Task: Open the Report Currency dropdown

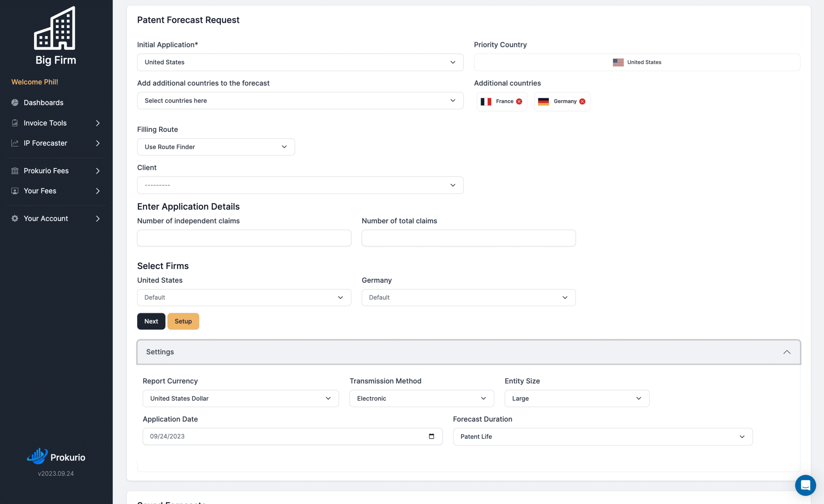Action: coord(240,398)
